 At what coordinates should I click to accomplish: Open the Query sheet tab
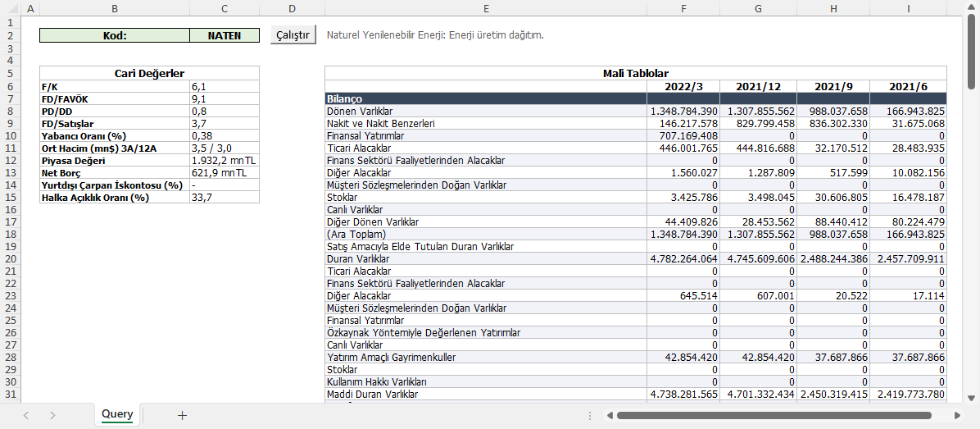tap(117, 414)
